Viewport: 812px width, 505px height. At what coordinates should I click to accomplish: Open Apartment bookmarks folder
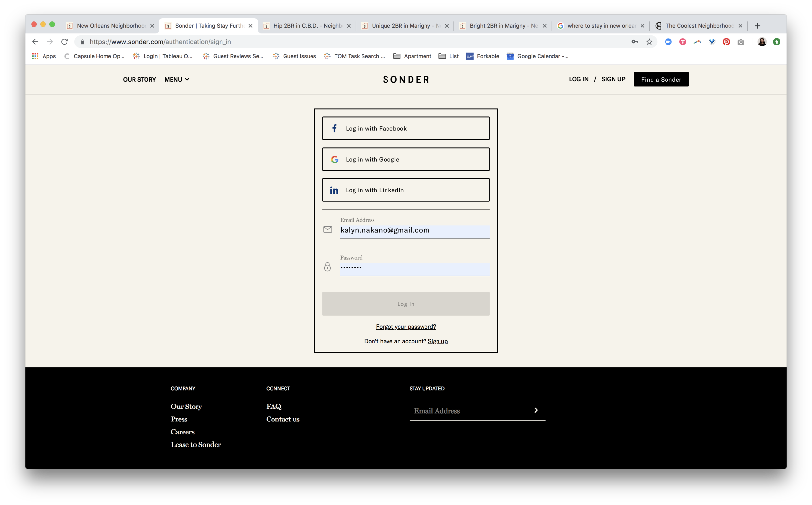[412, 56]
